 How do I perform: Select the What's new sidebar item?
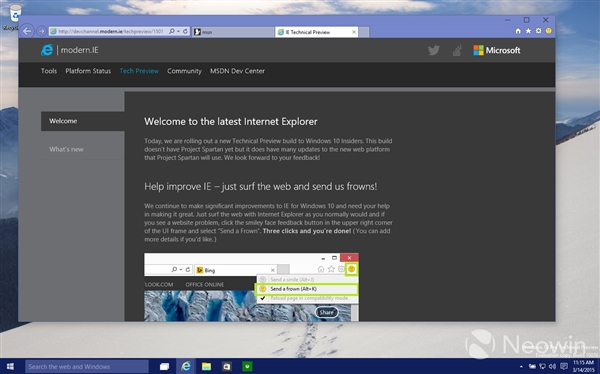pos(83,149)
